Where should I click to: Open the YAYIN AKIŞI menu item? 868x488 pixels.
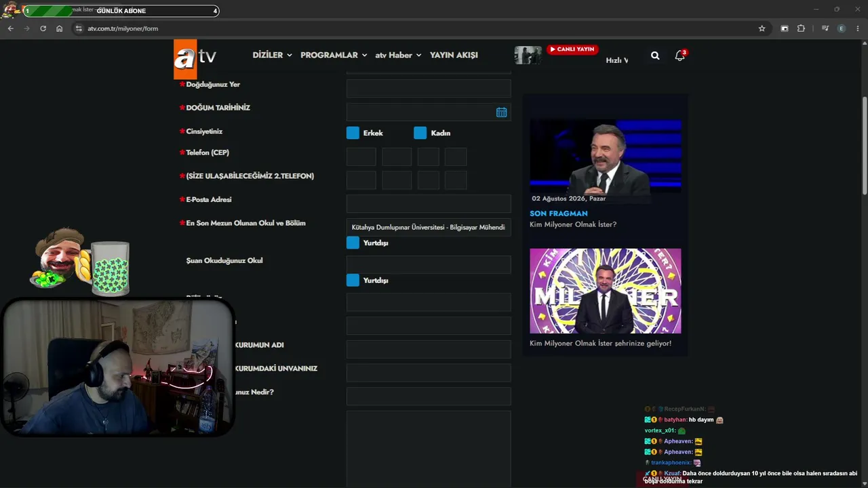point(454,55)
